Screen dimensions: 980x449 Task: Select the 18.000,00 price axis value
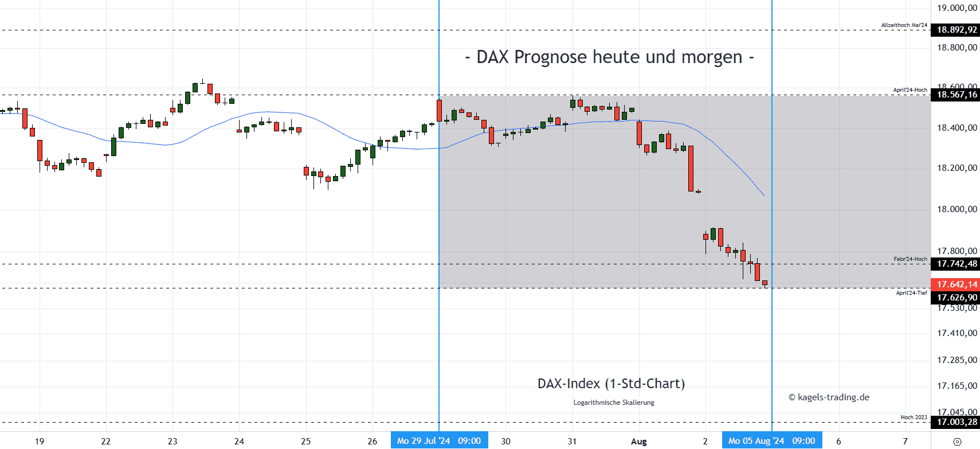pos(957,209)
